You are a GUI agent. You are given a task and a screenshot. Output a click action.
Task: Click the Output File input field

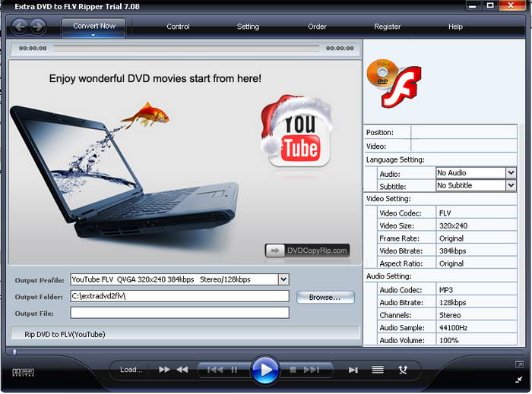(179, 313)
